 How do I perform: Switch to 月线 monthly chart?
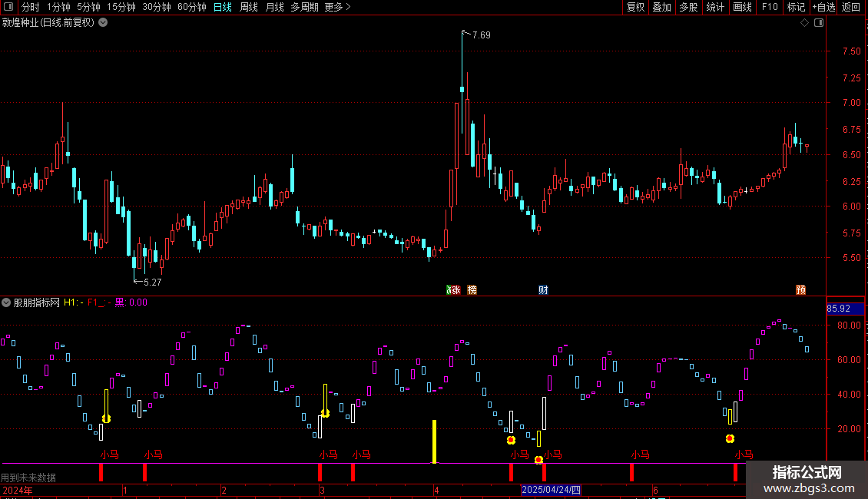274,7
